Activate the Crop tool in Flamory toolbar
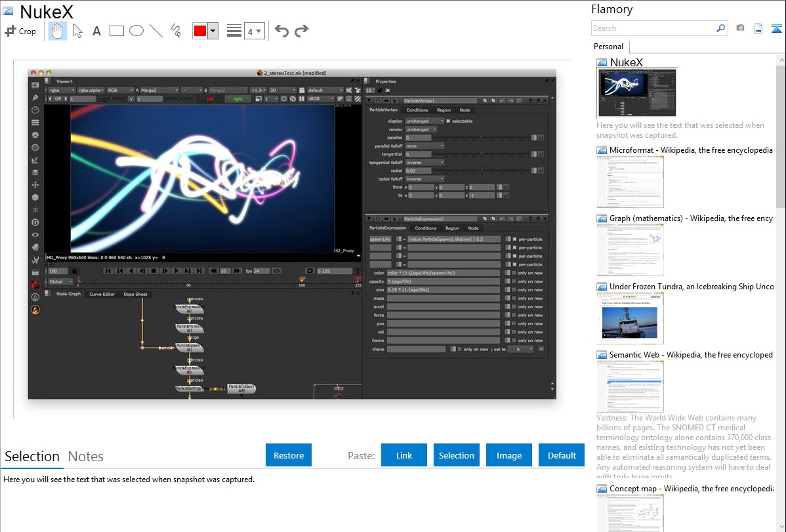The image size is (786, 532). (x=20, y=31)
